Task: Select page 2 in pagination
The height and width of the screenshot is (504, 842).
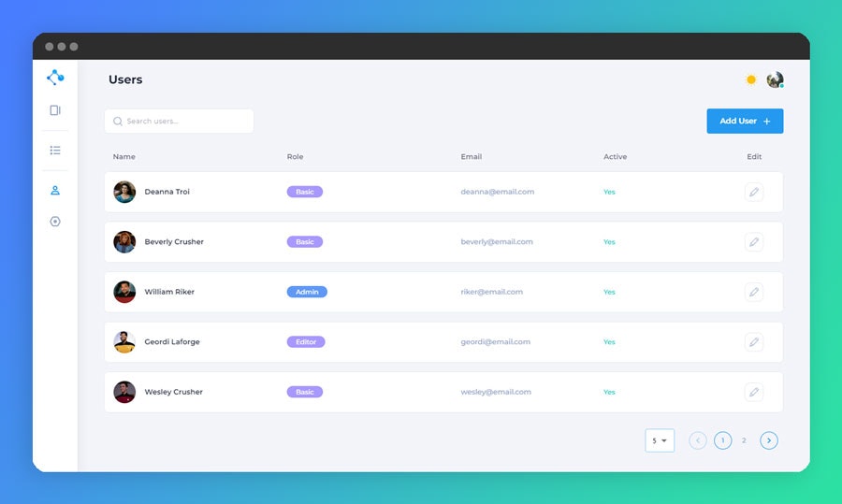Action: 744,440
